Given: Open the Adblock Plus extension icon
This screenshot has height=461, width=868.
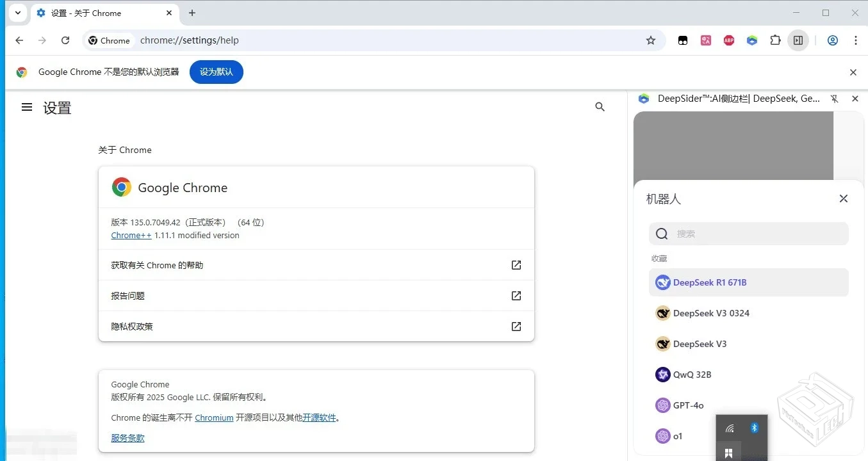Looking at the screenshot, I should point(728,40).
